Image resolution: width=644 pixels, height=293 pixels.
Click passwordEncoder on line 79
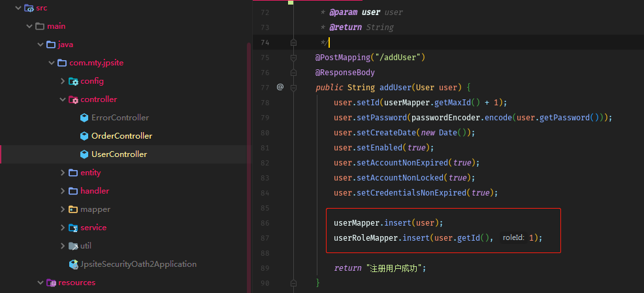pyautogui.click(x=445, y=118)
